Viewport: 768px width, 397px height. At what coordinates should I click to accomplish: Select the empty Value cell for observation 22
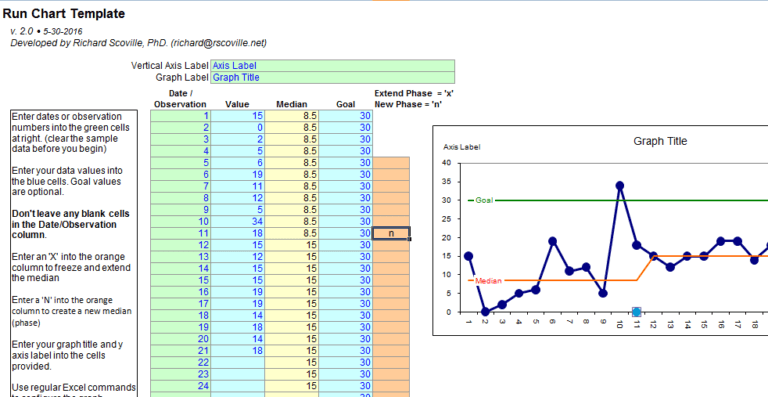pos(238,363)
